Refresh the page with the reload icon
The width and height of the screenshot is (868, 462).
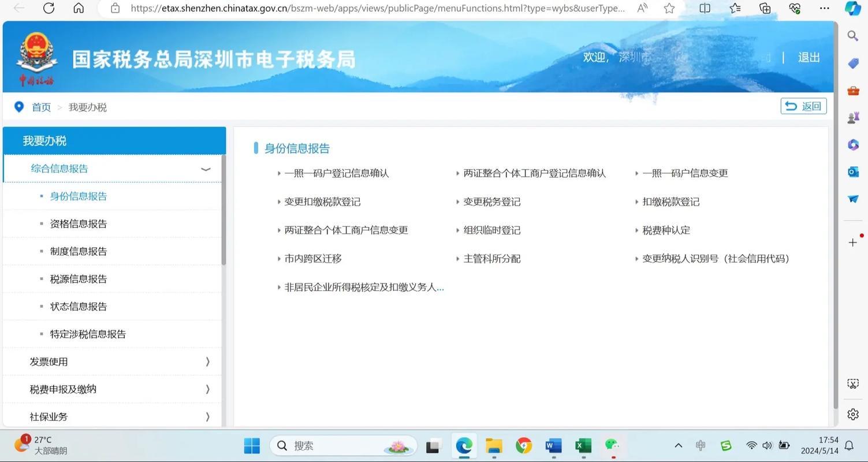(49, 8)
